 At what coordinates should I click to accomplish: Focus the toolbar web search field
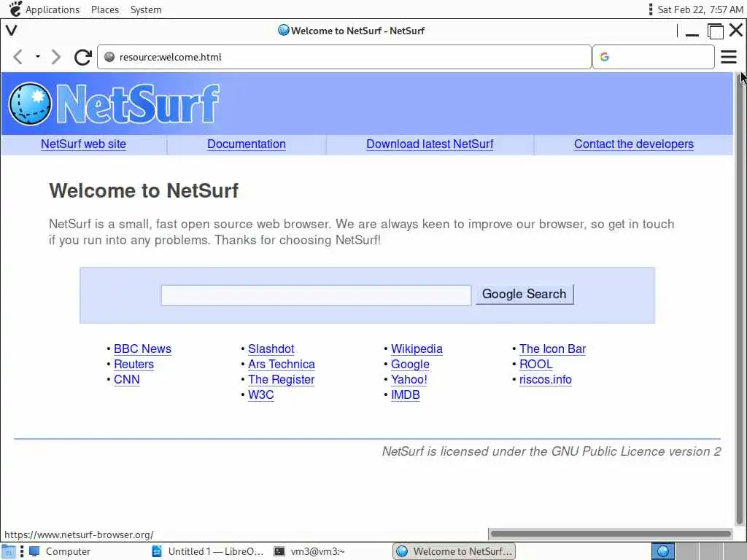click(x=653, y=57)
